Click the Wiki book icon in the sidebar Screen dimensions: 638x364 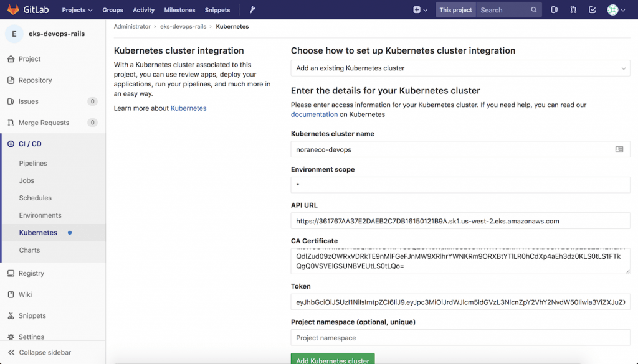[11, 294]
